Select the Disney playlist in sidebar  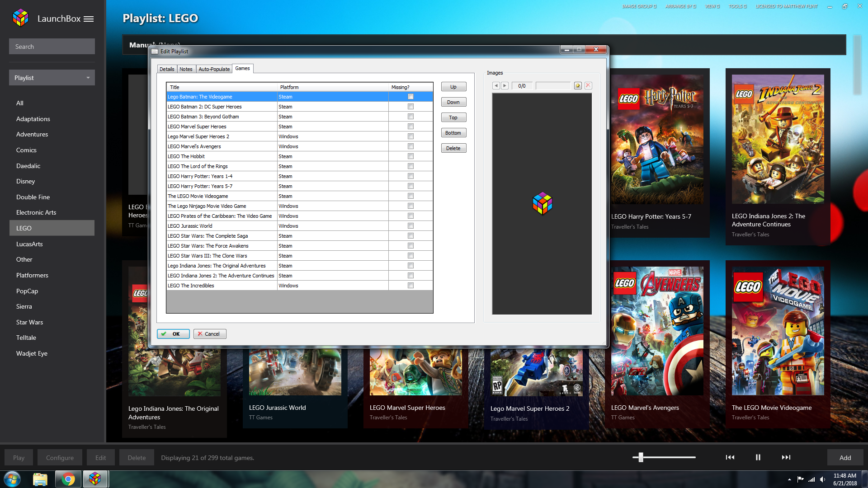pyautogui.click(x=26, y=181)
